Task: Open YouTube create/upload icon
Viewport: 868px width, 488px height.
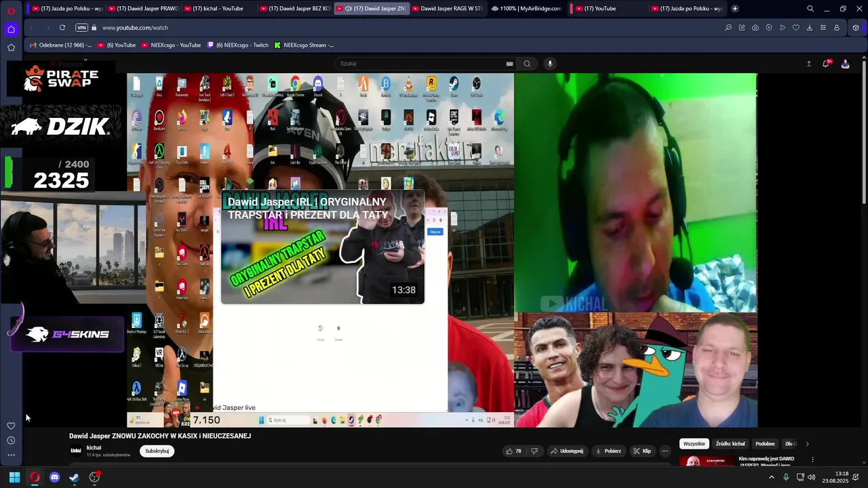Action: coord(808,64)
